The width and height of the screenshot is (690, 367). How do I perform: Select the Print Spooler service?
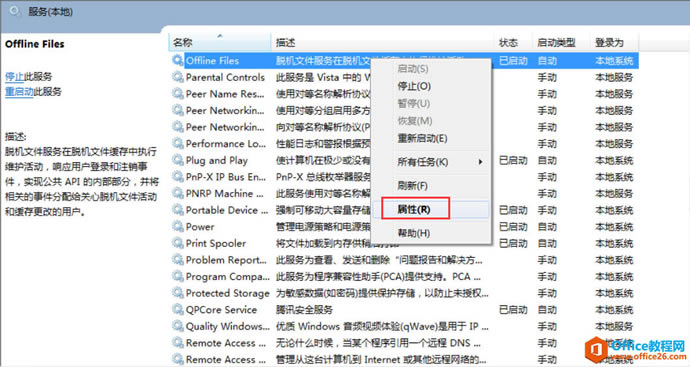(x=216, y=243)
